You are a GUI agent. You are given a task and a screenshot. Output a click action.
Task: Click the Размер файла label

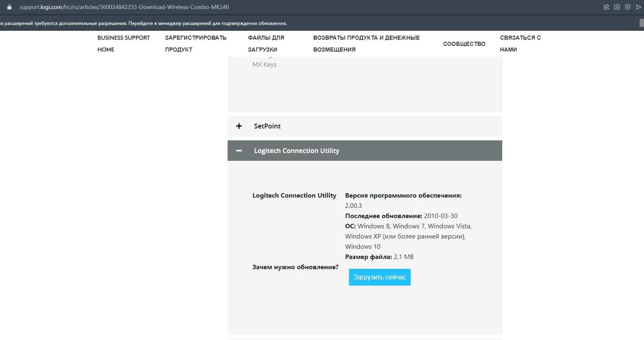[x=369, y=257]
